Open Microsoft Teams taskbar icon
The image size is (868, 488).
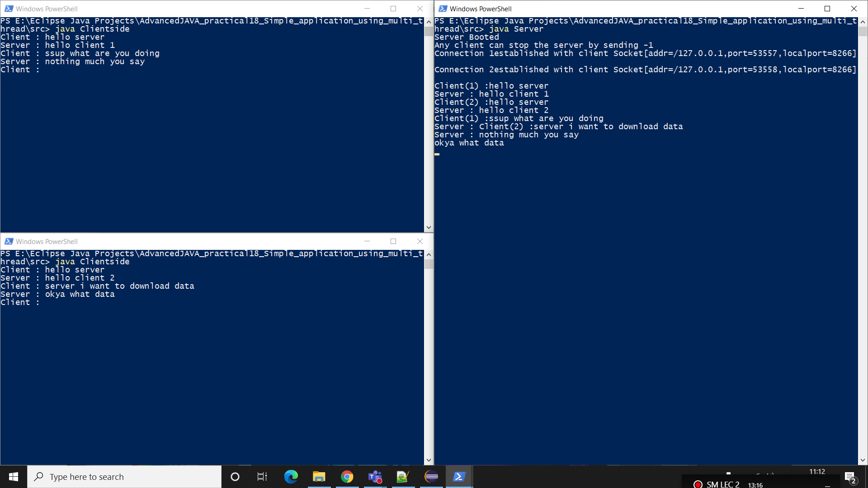click(x=375, y=477)
